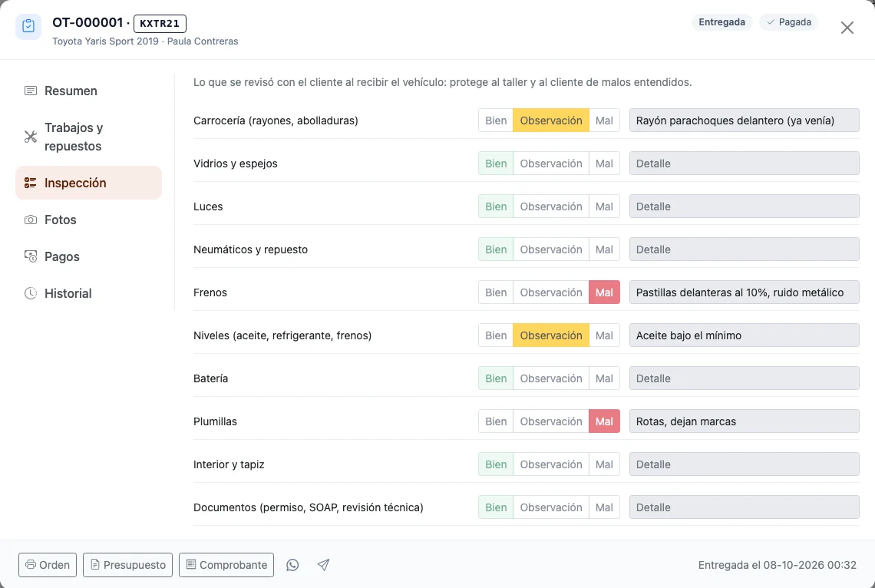Mark Frenos as Observación
875x588 pixels.
[x=551, y=292]
